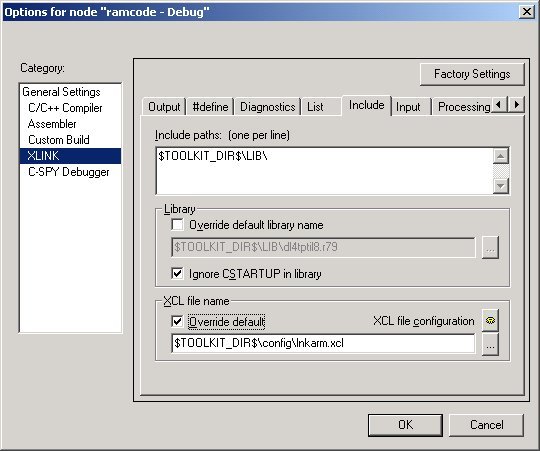Choose the C-SPY Debugger category

coord(69,172)
